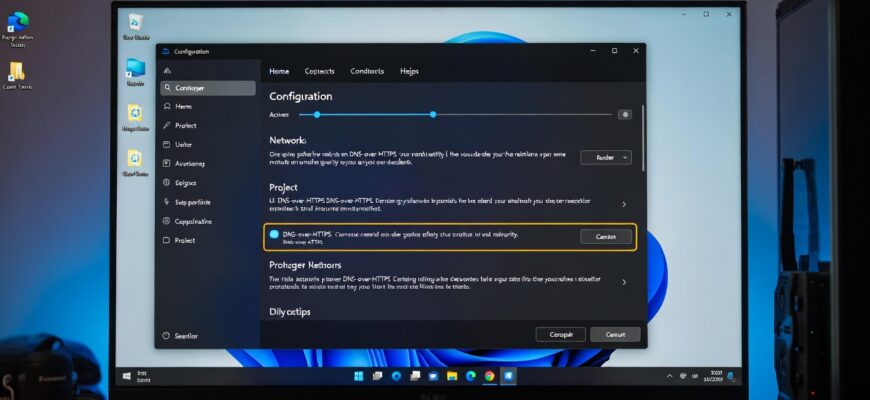
Task: Open the dropdown in the Network section
Action: click(x=606, y=158)
